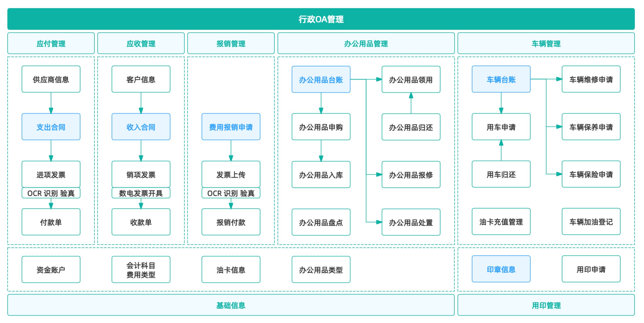Click the 支出合同 highlighted box
This screenshot has height=323, width=644.
(x=51, y=127)
